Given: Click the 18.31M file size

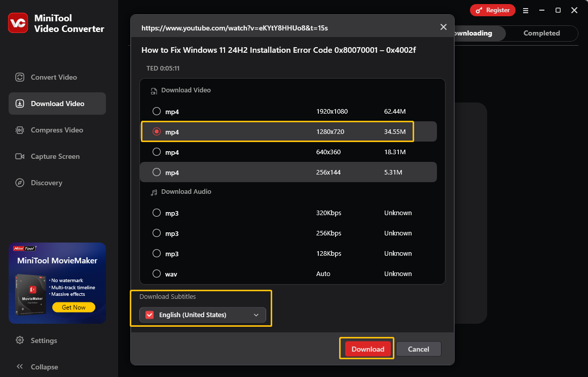Looking at the screenshot, I should click(x=394, y=152).
